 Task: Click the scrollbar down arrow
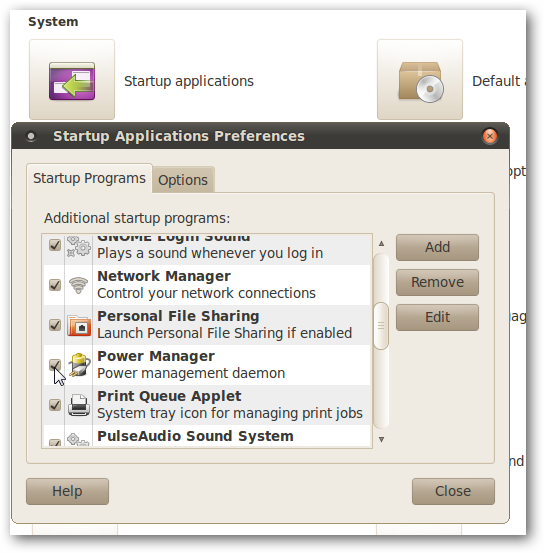pos(381,439)
